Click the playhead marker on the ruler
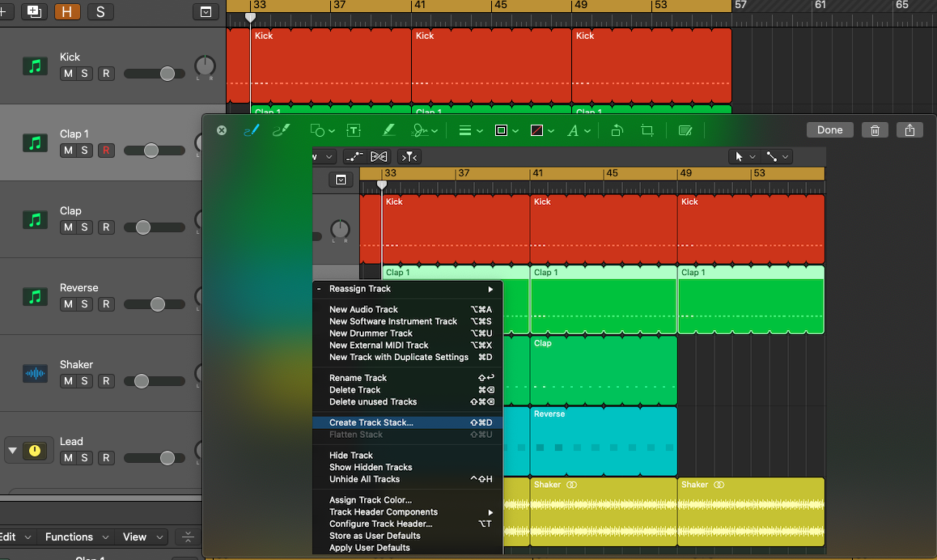937x560 pixels. tap(250, 18)
